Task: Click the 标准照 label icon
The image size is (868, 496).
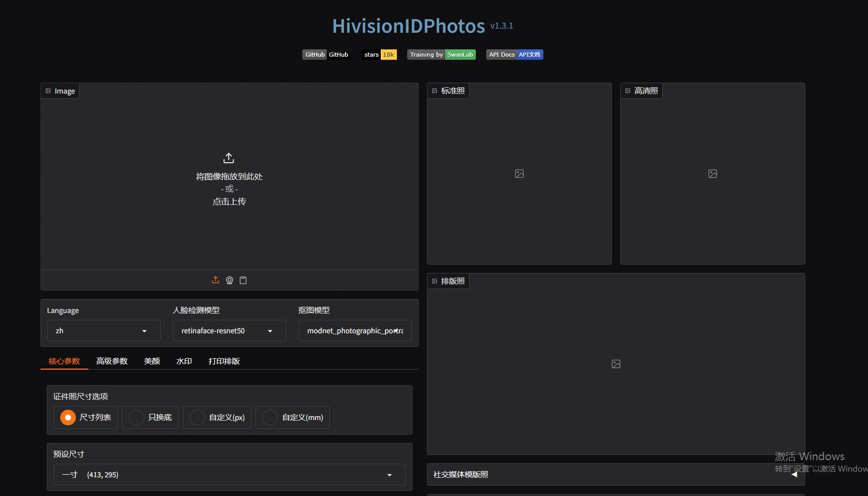Action: point(435,91)
